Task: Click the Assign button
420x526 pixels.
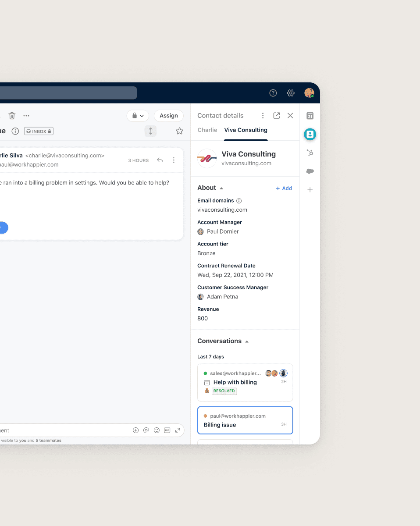Action: (169, 116)
